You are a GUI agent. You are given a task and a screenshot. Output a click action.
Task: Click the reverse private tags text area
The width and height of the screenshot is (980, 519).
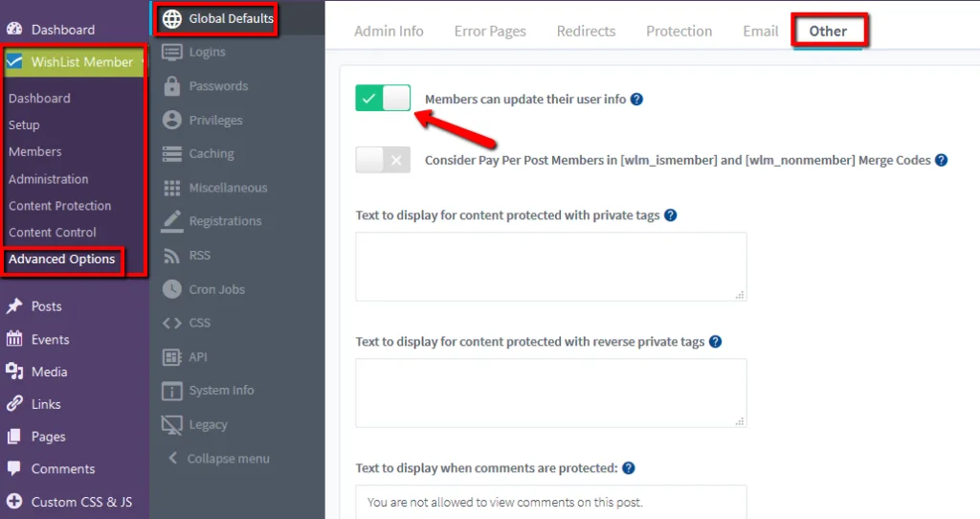point(550,393)
